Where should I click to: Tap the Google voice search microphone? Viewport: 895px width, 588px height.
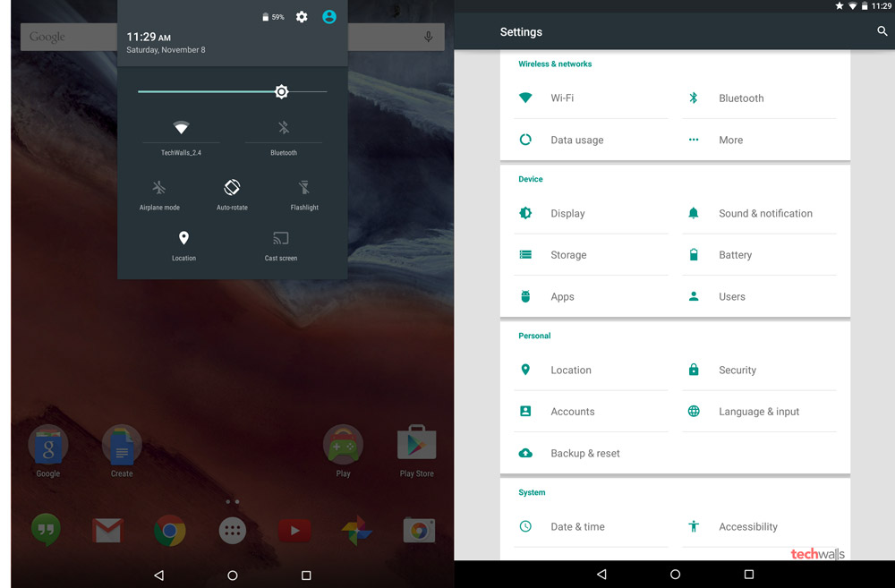pos(429,37)
